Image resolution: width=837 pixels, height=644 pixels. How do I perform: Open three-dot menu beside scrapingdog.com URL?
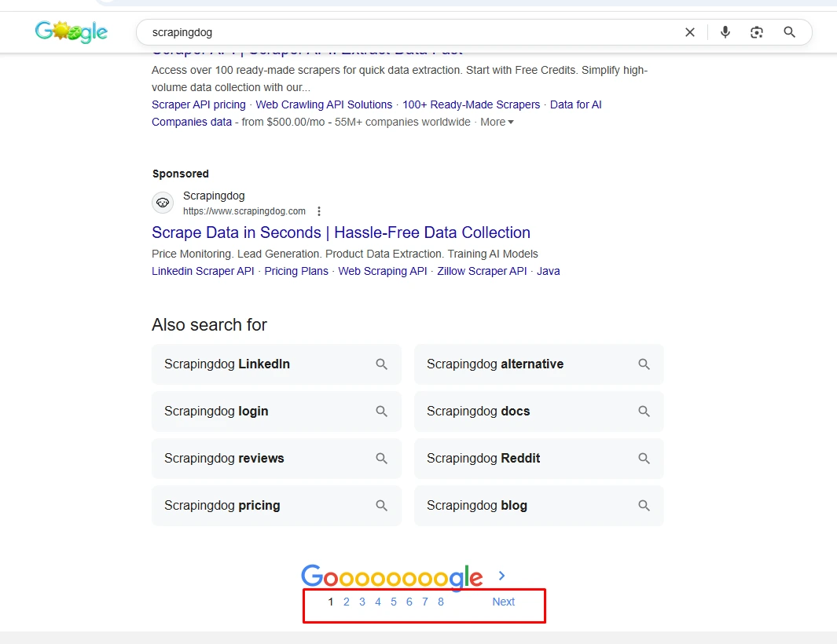tap(318, 211)
